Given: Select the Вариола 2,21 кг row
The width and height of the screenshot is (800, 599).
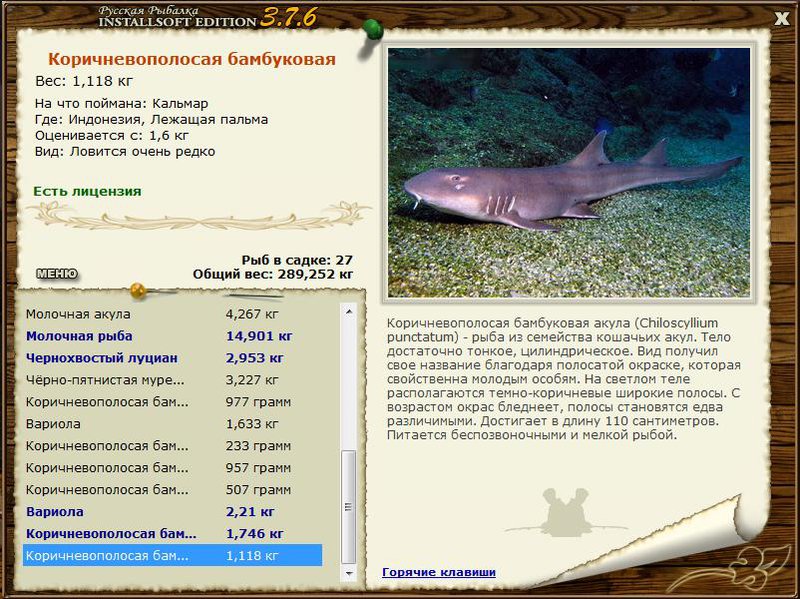Looking at the screenshot, I should 173,511.
